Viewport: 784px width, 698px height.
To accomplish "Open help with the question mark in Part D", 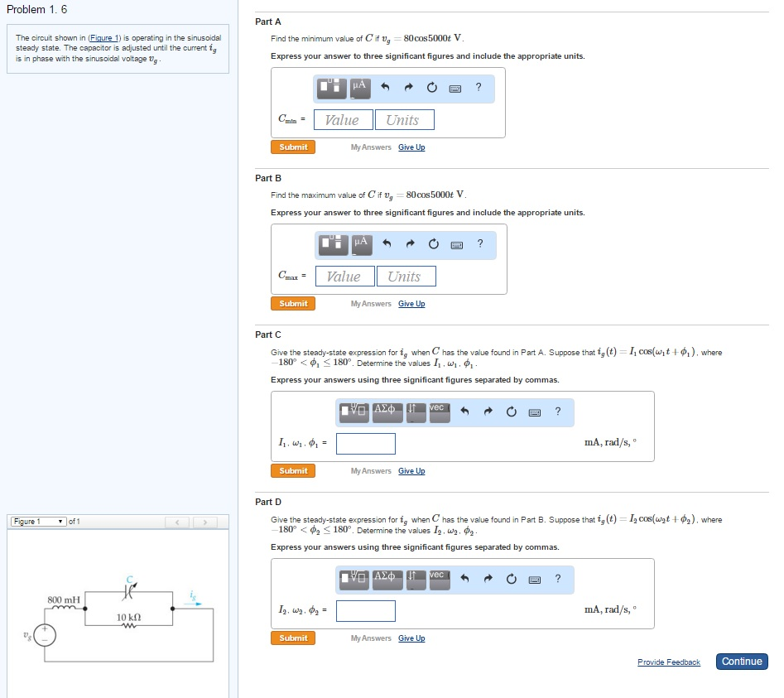I will click(557, 580).
